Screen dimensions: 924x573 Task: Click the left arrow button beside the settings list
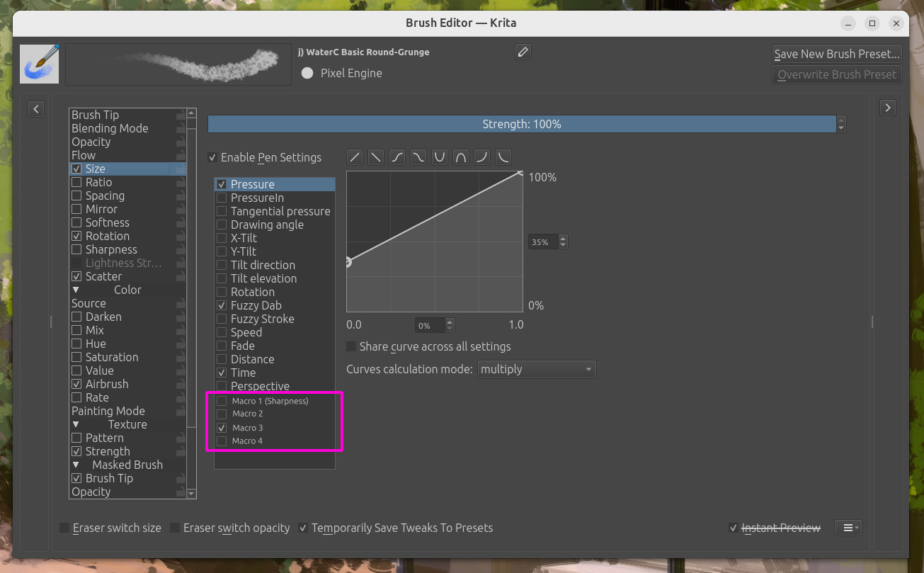click(36, 108)
